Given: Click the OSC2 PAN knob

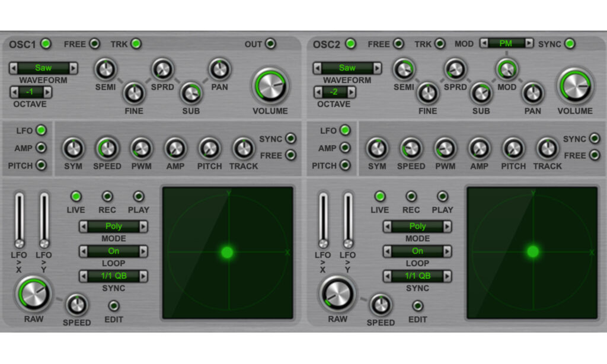Looking at the screenshot, I should (x=533, y=92).
